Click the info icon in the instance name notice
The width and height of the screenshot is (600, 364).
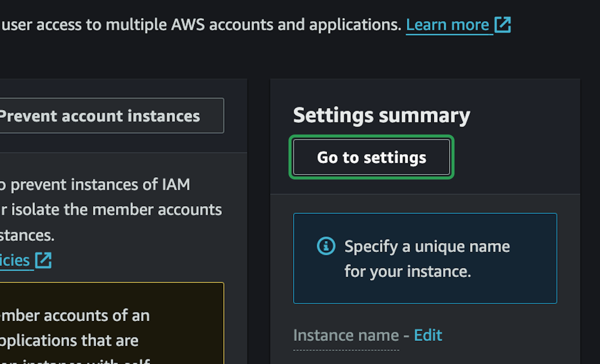pyautogui.click(x=326, y=246)
